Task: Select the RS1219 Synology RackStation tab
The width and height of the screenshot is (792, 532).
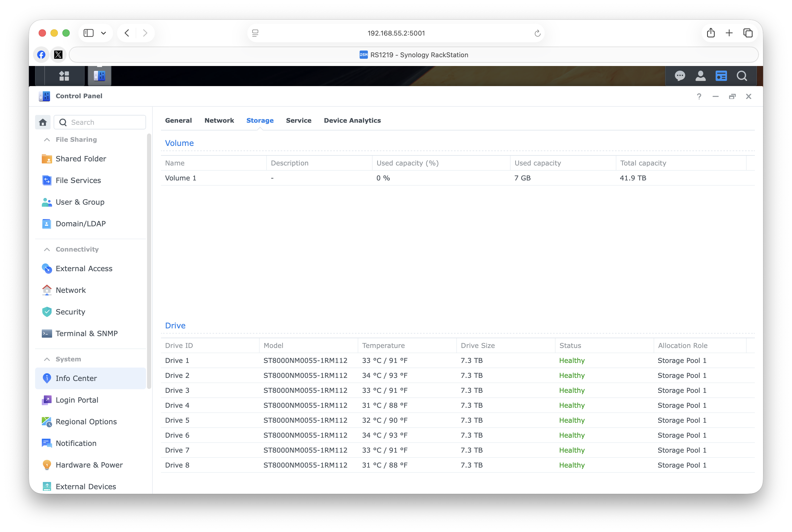Action: tap(414, 55)
